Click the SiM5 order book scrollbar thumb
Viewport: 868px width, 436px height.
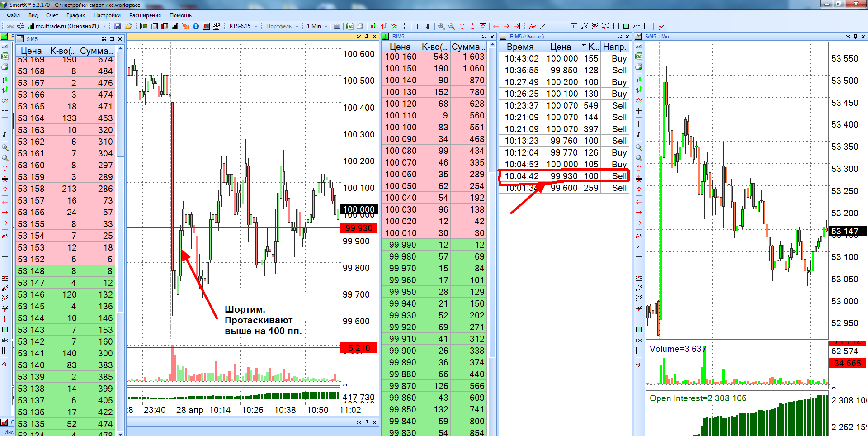click(x=120, y=234)
